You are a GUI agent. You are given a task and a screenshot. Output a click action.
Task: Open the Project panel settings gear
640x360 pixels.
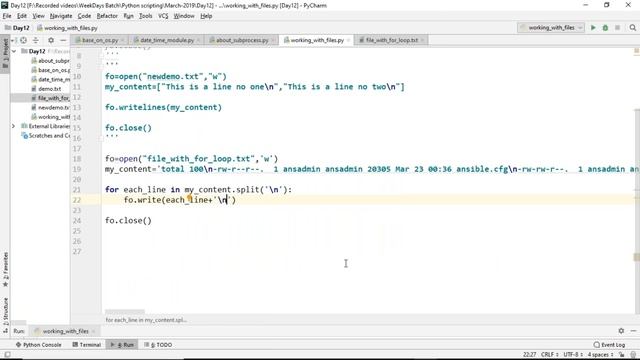click(x=51, y=40)
